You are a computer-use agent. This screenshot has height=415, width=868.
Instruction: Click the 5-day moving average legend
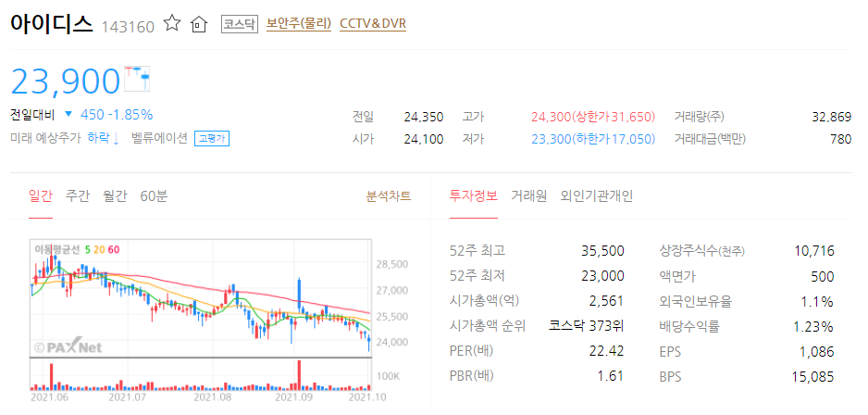pos(87,249)
